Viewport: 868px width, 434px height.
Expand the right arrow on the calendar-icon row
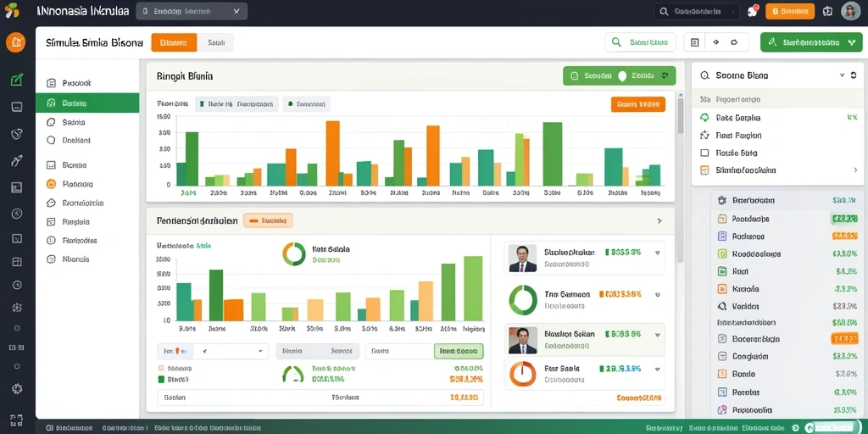855,170
